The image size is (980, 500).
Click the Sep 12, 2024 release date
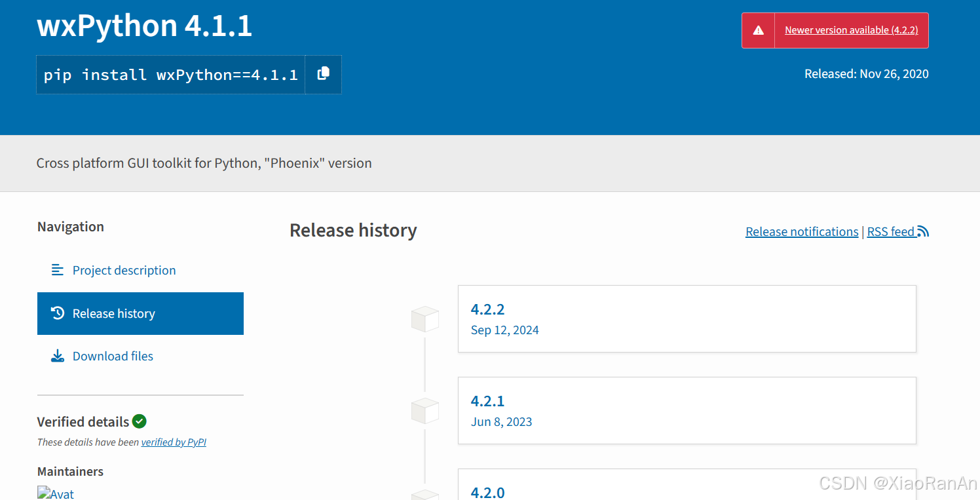(x=504, y=330)
